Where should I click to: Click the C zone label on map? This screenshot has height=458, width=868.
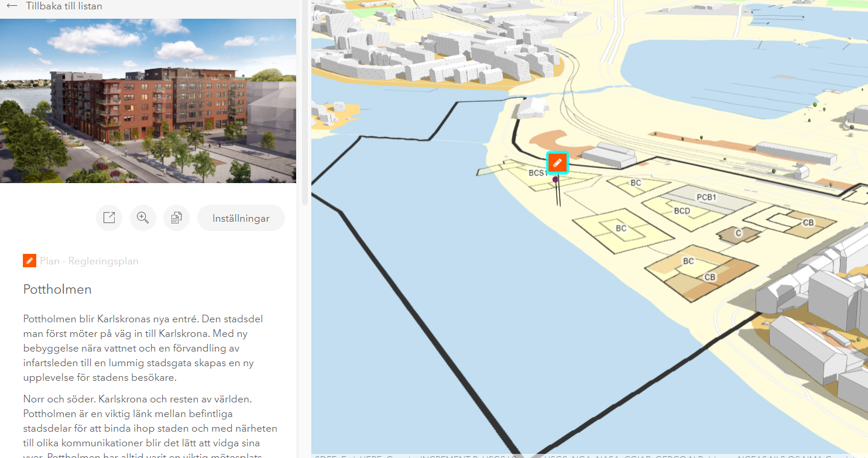pyautogui.click(x=738, y=233)
